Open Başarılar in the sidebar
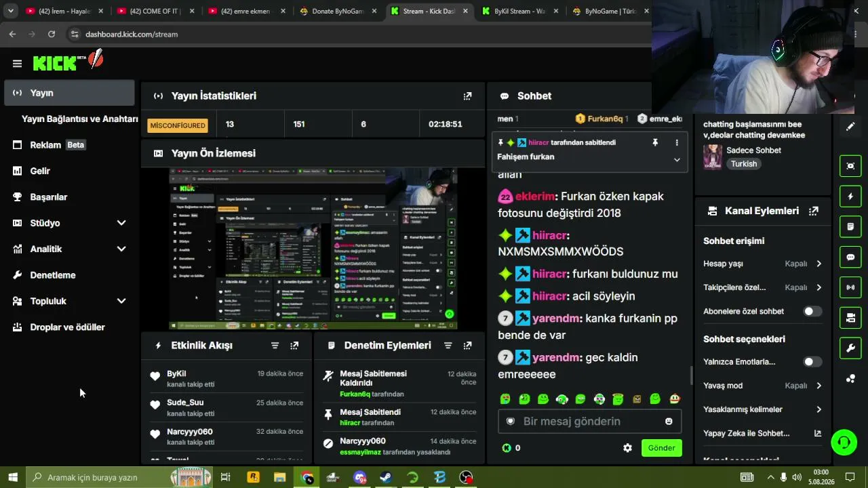The height and width of the screenshot is (488, 868). pyautogui.click(x=68, y=197)
